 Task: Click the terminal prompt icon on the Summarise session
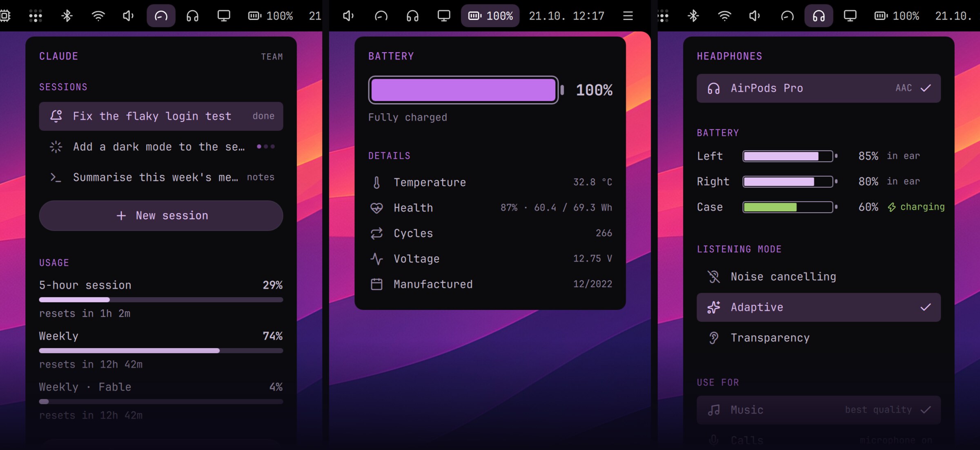56,177
